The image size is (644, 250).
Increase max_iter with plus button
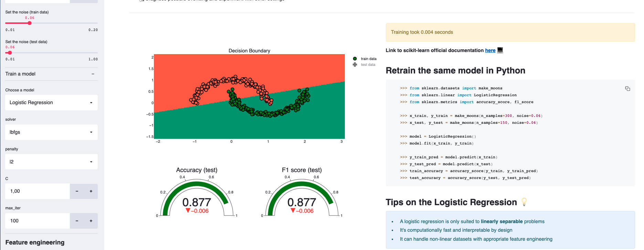coord(91,221)
